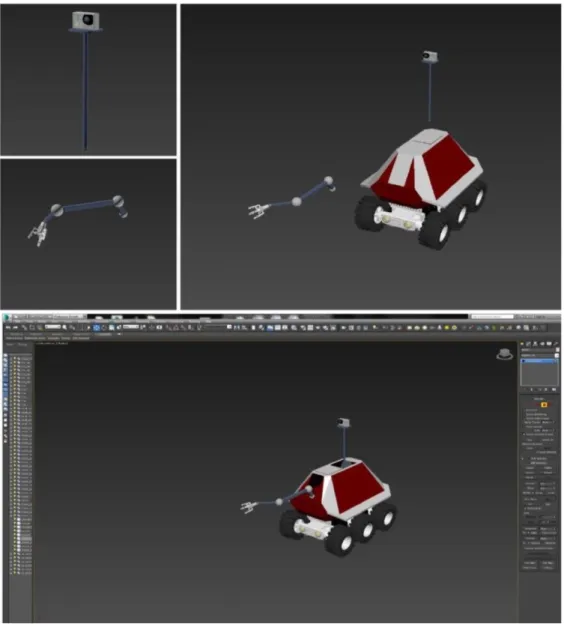Click the object name field in Modify panel
Screen dimensions: 564x627
pos(537,349)
